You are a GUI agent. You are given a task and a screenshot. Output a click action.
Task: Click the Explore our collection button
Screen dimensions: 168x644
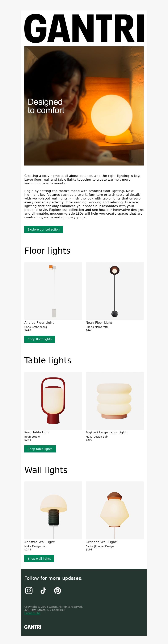click(x=43, y=229)
